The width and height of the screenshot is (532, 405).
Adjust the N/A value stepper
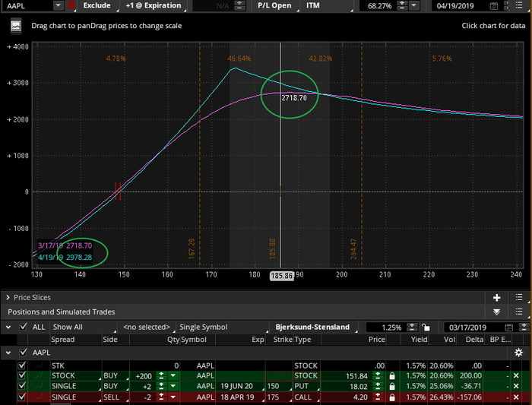[239, 5]
